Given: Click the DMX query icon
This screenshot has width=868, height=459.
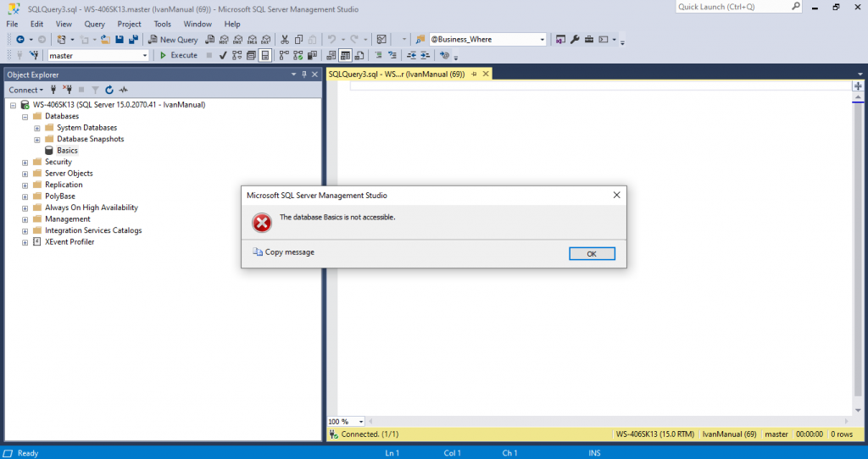Looking at the screenshot, I should pyautogui.click(x=238, y=39).
